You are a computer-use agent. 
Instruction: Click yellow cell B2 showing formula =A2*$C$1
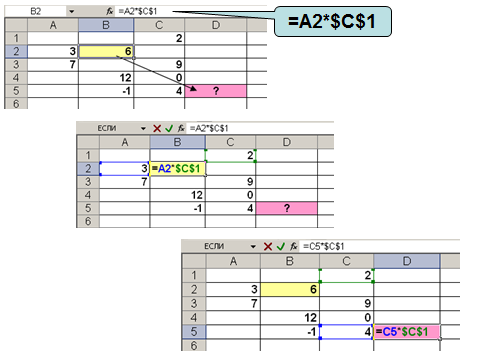(x=177, y=168)
